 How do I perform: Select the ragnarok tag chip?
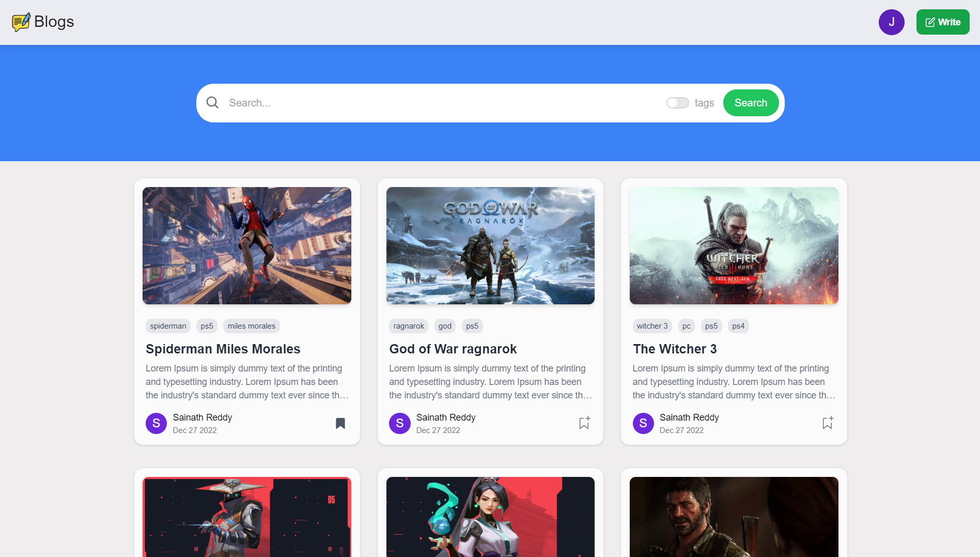coord(408,326)
